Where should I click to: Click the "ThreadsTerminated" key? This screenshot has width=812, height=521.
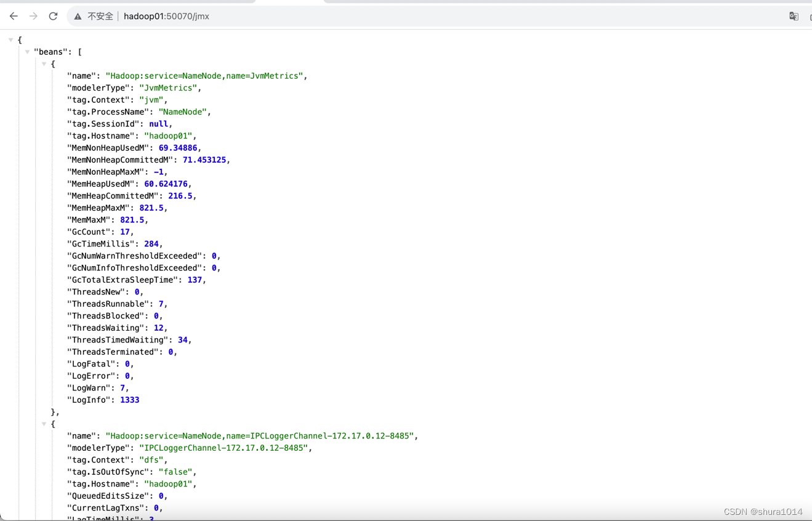113,352
